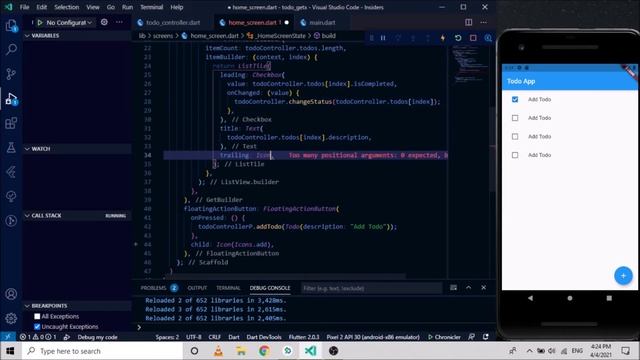Viewport: 640px width, 360px height.
Task: Open the Testing flask icon
Action: pyautogui.click(x=11, y=147)
